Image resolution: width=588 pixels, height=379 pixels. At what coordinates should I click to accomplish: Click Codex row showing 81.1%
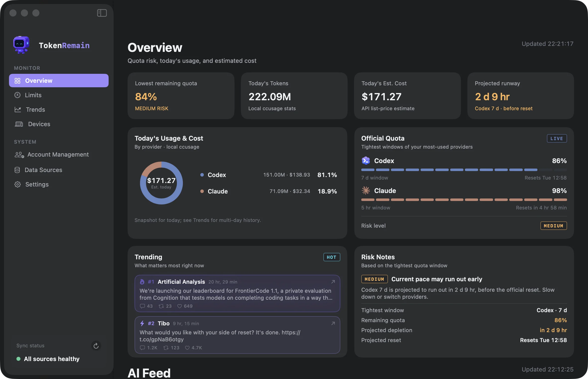(269, 175)
